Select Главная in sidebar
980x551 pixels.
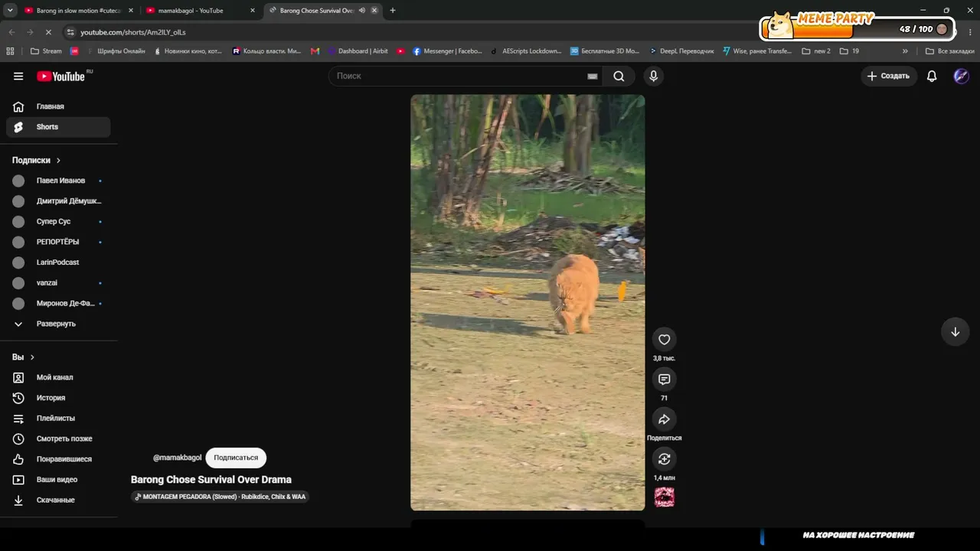pyautogui.click(x=58, y=106)
